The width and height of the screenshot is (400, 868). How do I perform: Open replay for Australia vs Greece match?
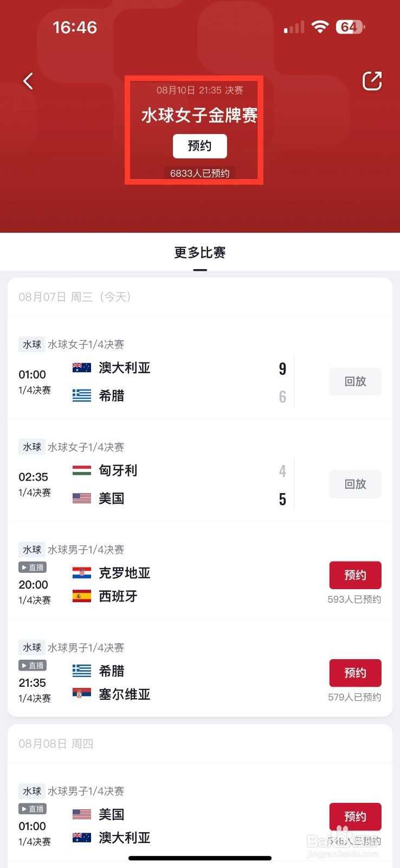(356, 381)
